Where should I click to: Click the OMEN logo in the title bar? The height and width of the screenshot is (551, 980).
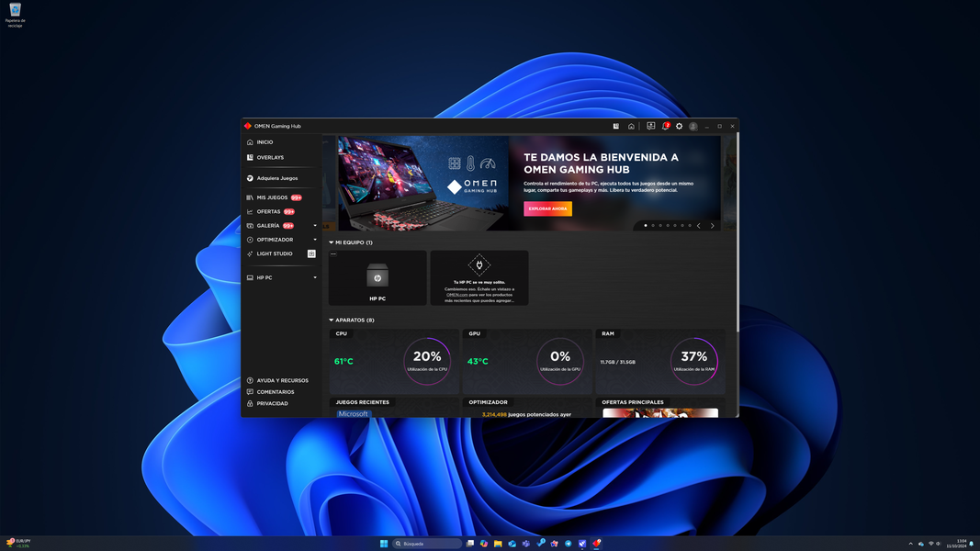click(x=248, y=126)
